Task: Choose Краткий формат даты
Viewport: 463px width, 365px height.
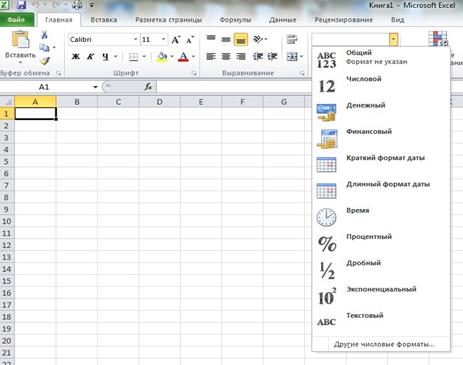Action: [x=380, y=165]
